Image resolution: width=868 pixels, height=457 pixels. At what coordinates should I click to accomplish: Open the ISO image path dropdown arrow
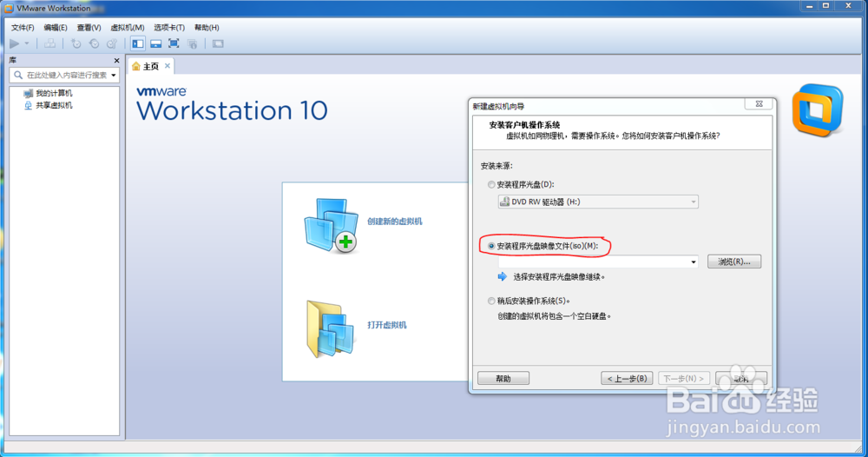[x=693, y=262]
